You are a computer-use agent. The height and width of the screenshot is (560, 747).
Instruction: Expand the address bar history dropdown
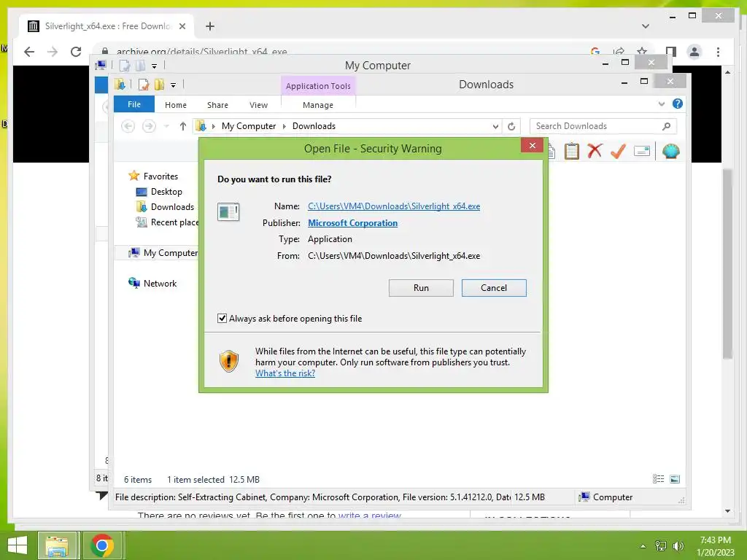[495, 126]
